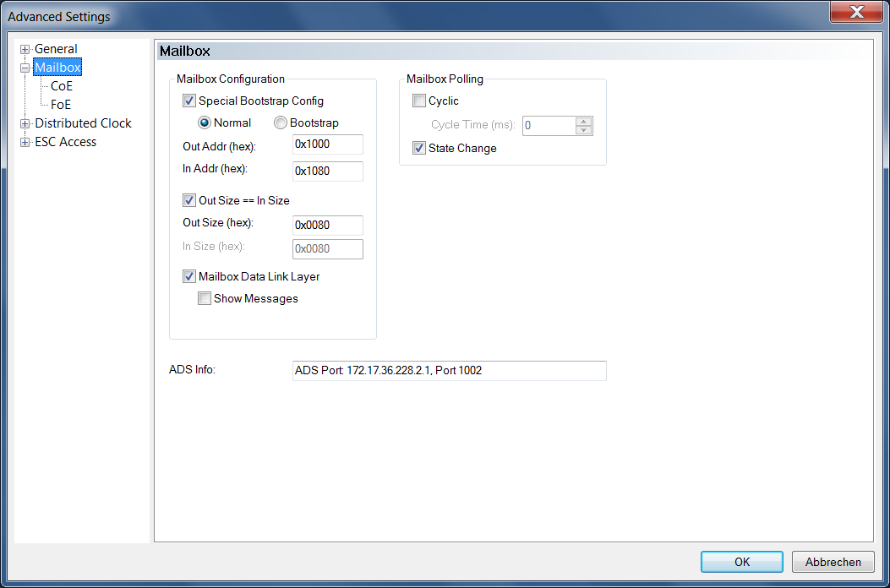Click the Cycle Time (ms) field
This screenshot has height=588, width=890.
coord(549,126)
